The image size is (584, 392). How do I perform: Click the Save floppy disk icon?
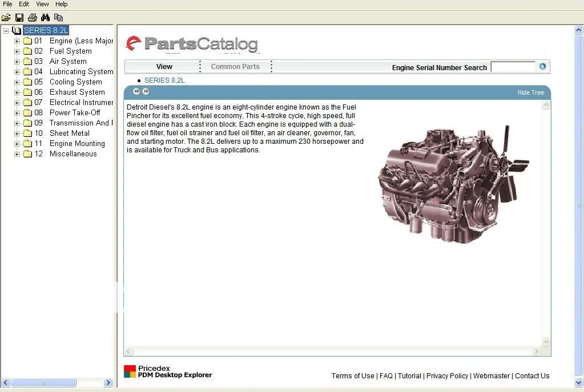[19, 18]
